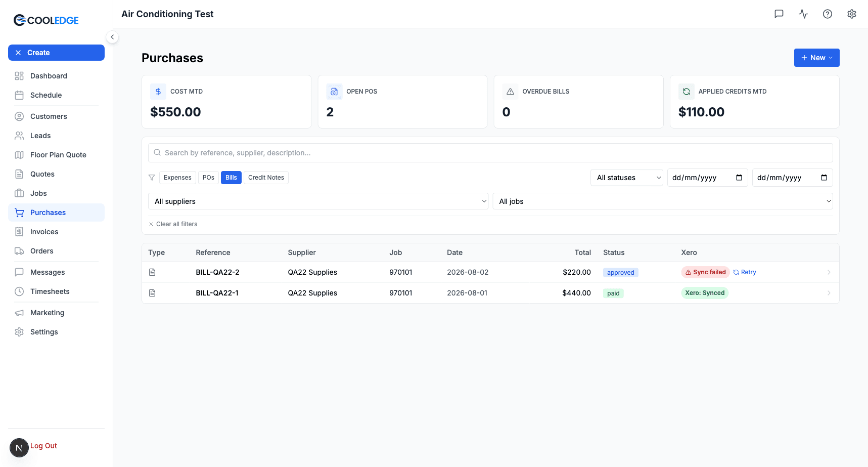Open the chat messages icon in header
The height and width of the screenshot is (467, 868).
(x=779, y=14)
